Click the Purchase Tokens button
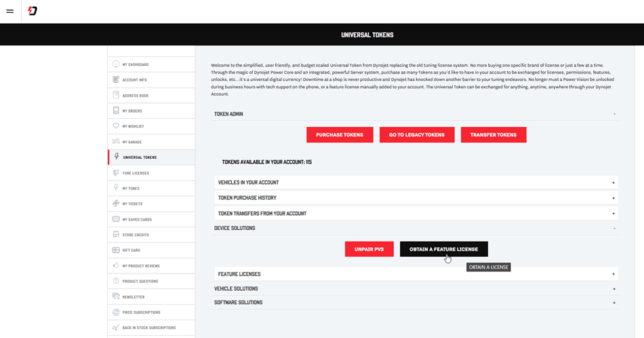The image size is (644, 338). click(340, 135)
